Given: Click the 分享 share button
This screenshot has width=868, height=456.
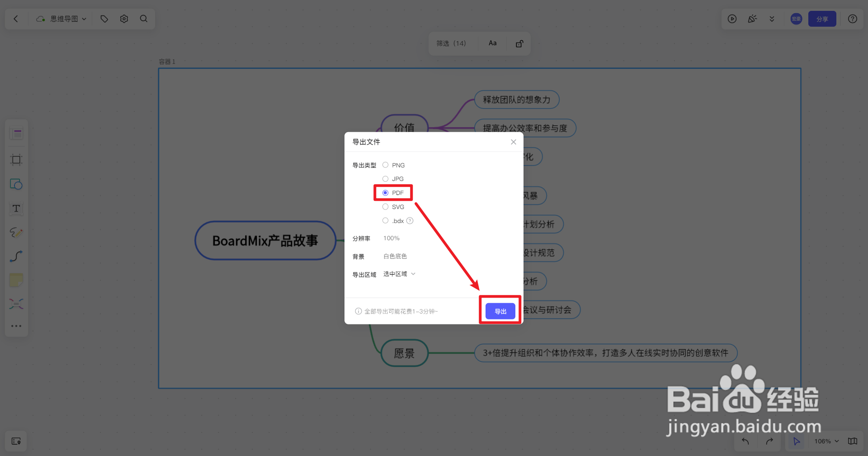Looking at the screenshot, I should [x=822, y=19].
